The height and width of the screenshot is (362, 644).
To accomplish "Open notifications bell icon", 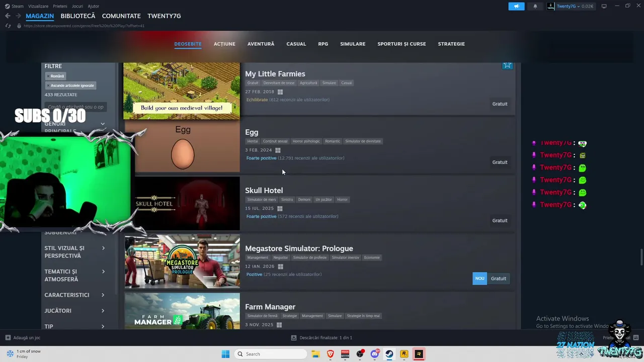I will coord(535,6).
